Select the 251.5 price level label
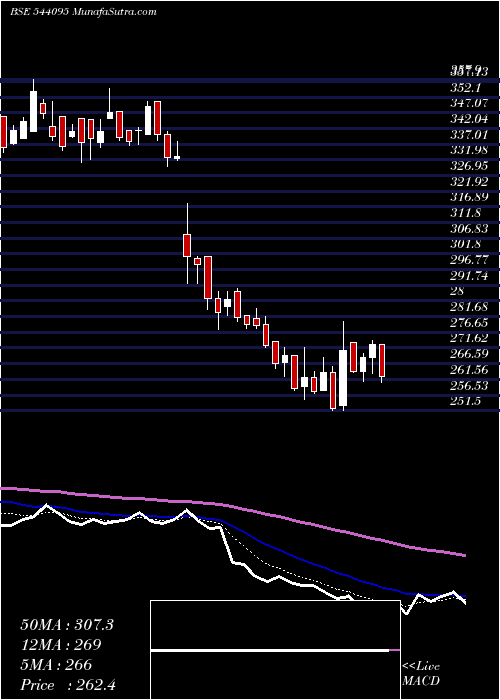Viewport: 500px width, 700px height. point(466,401)
